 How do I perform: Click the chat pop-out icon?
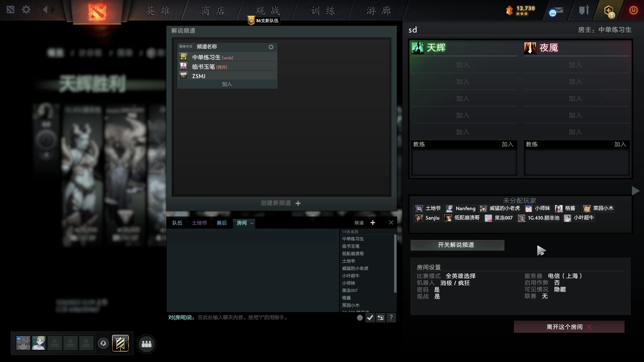(x=381, y=318)
